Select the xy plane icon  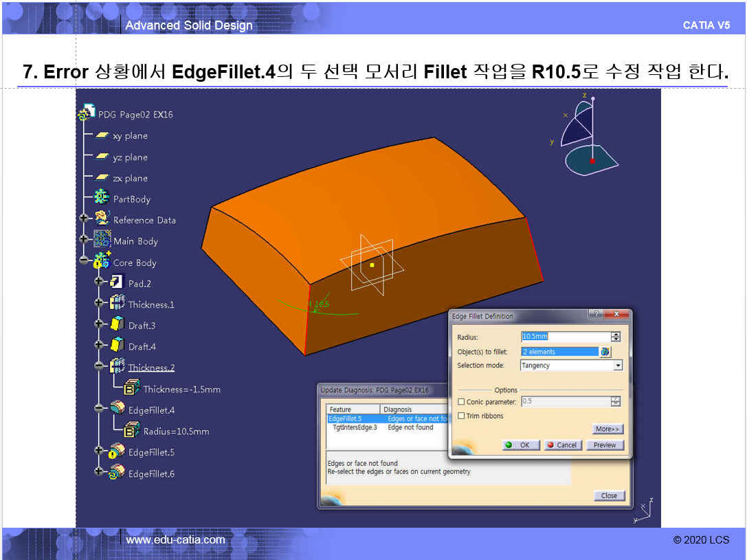102,136
